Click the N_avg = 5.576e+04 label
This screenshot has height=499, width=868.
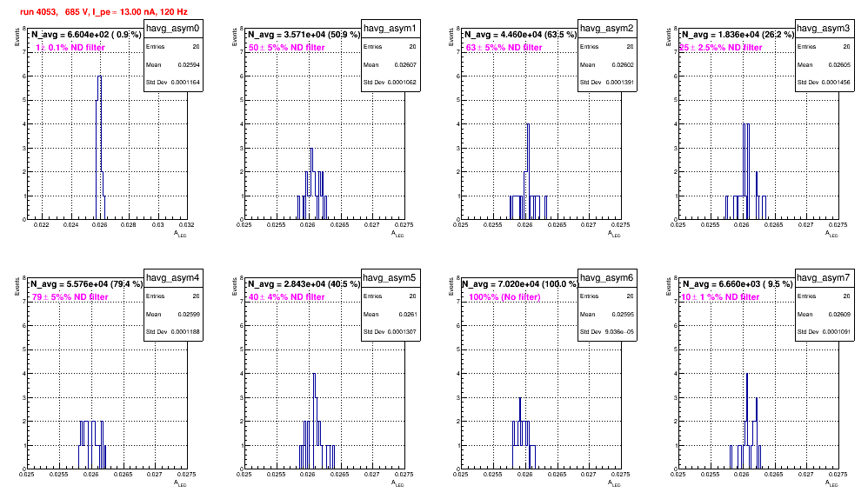click(x=86, y=283)
